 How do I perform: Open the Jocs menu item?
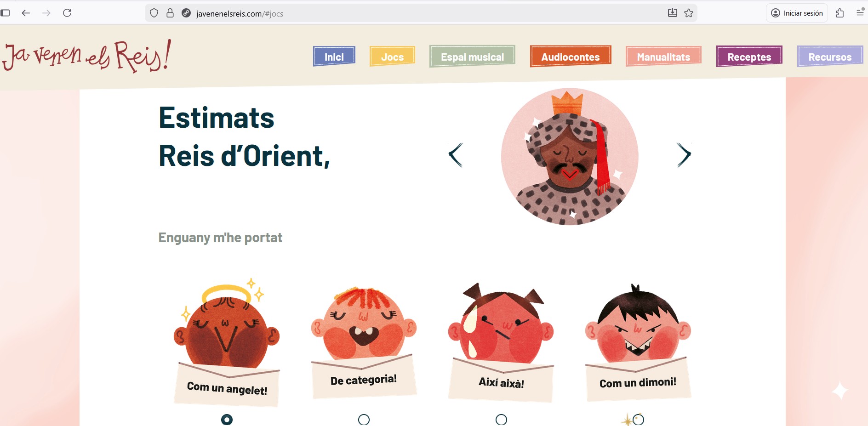392,57
